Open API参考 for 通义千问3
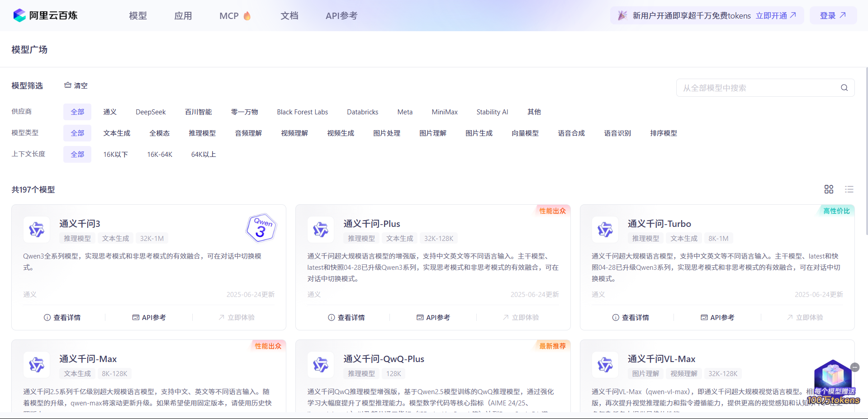This screenshot has width=868, height=419. [149, 317]
